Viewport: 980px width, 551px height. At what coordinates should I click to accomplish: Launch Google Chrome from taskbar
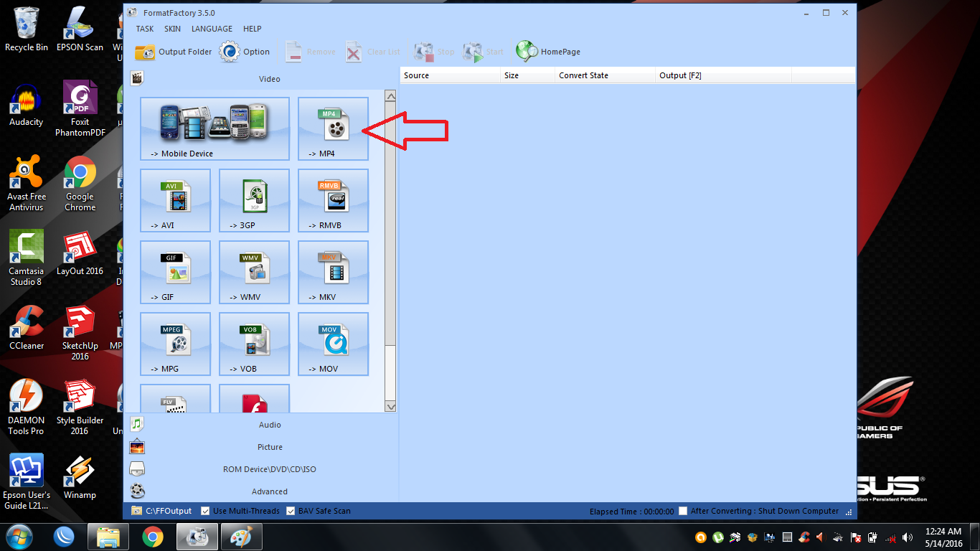point(152,537)
